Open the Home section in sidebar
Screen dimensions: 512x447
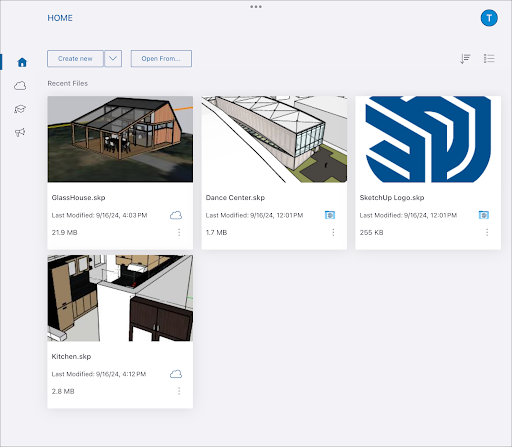pos(22,62)
